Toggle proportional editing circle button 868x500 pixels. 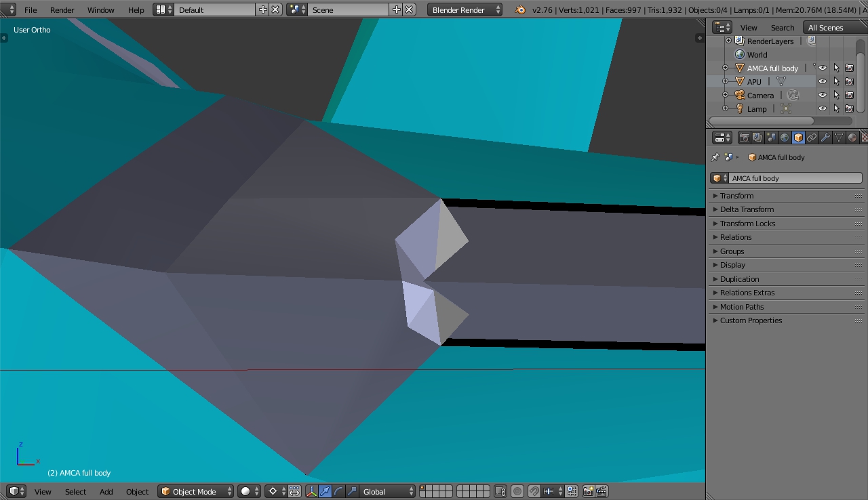click(517, 491)
